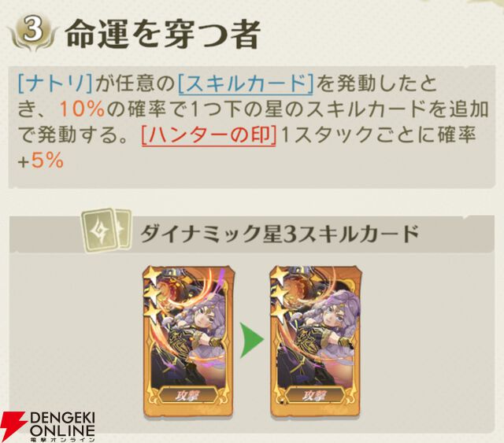The width and height of the screenshot is (504, 443).
Task: Select the left skill card thumbnail
Action: click(189, 342)
